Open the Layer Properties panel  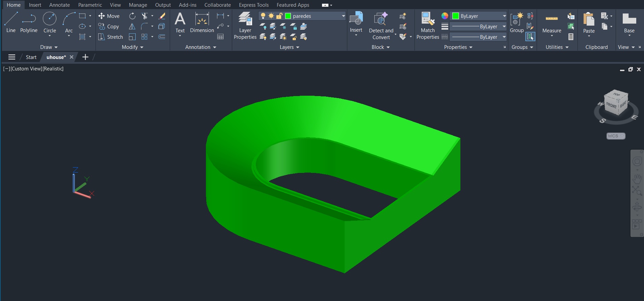245,26
